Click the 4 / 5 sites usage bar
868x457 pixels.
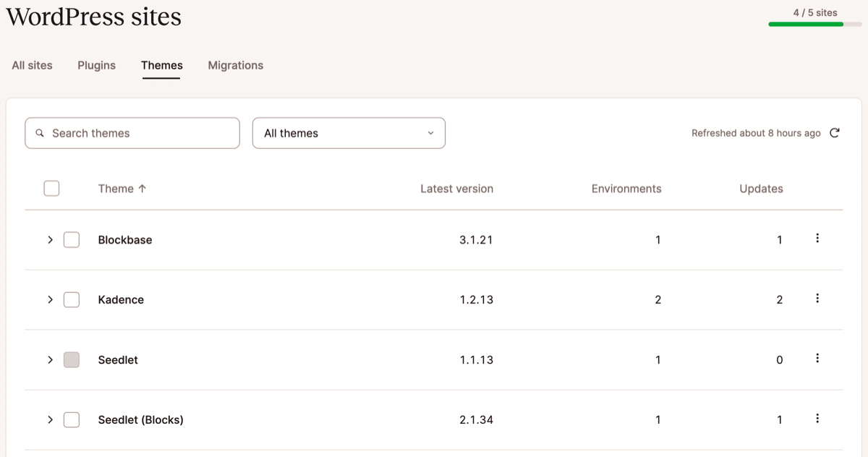(x=814, y=24)
